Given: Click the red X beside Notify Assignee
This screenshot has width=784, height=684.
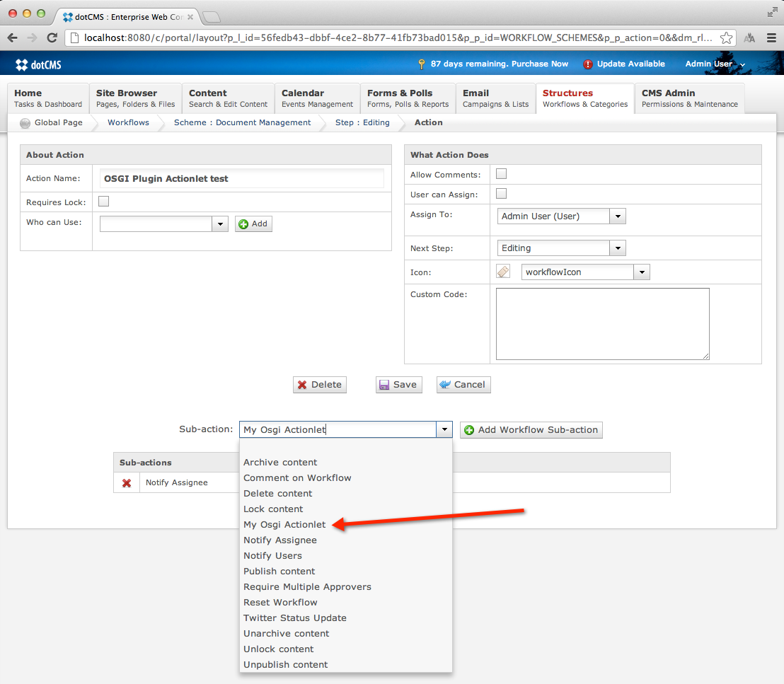Looking at the screenshot, I should coord(127,483).
